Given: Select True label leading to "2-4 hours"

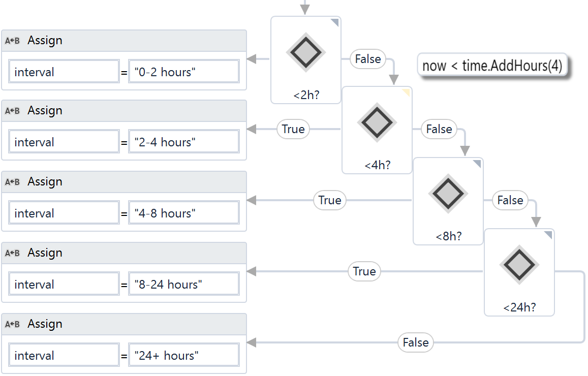Looking at the screenshot, I should [293, 129].
